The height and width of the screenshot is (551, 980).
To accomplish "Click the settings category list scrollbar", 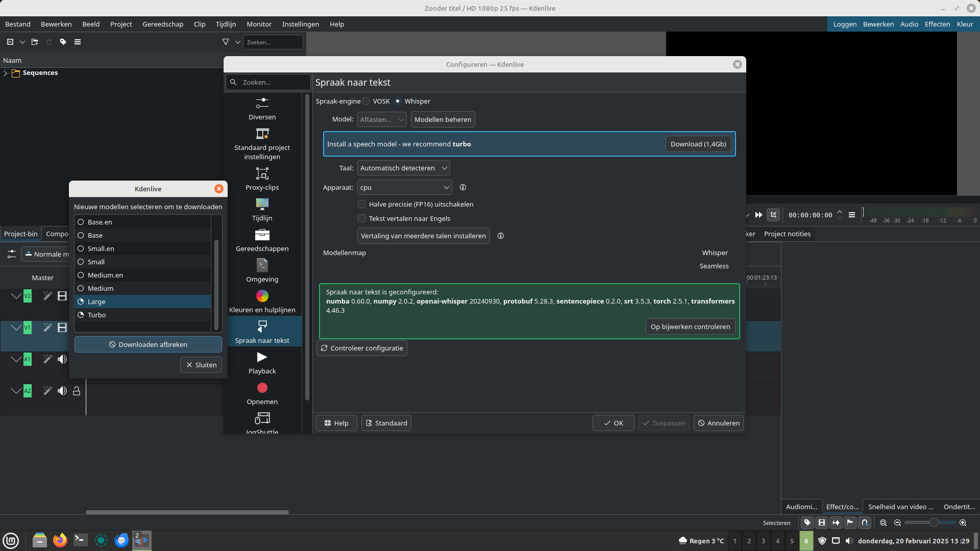I will coord(307,247).
